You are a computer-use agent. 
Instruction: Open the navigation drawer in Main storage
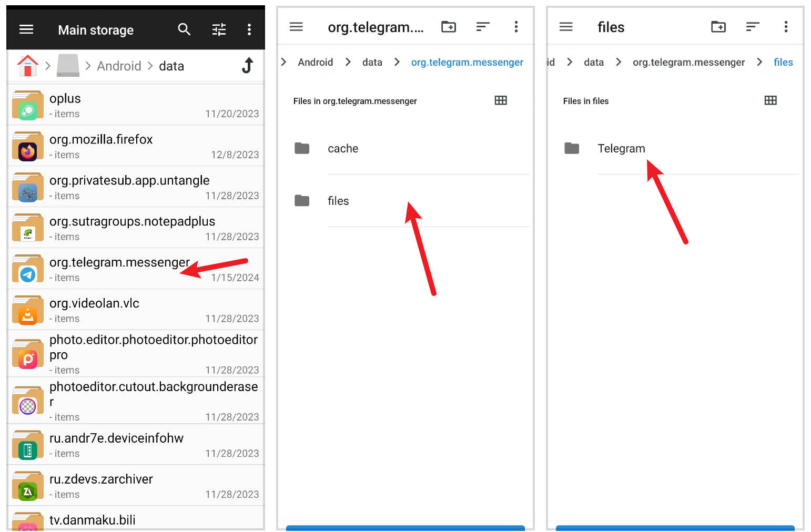(x=26, y=29)
